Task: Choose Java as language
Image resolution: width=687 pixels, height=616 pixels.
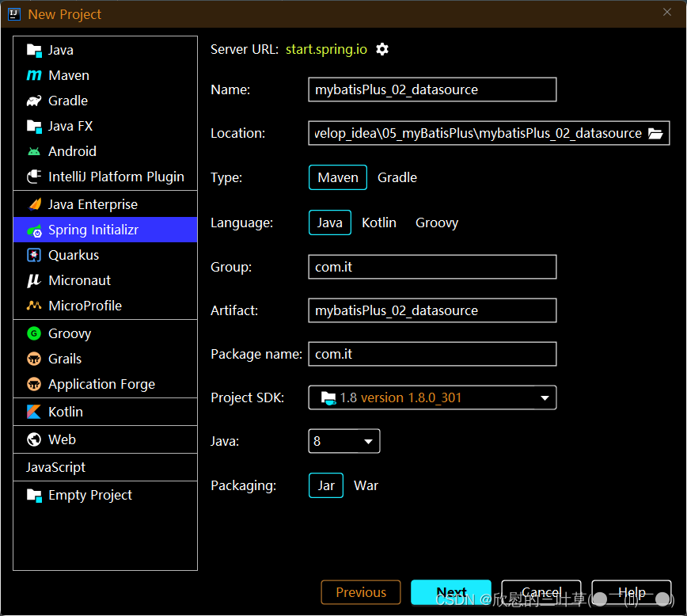Action: tap(330, 222)
